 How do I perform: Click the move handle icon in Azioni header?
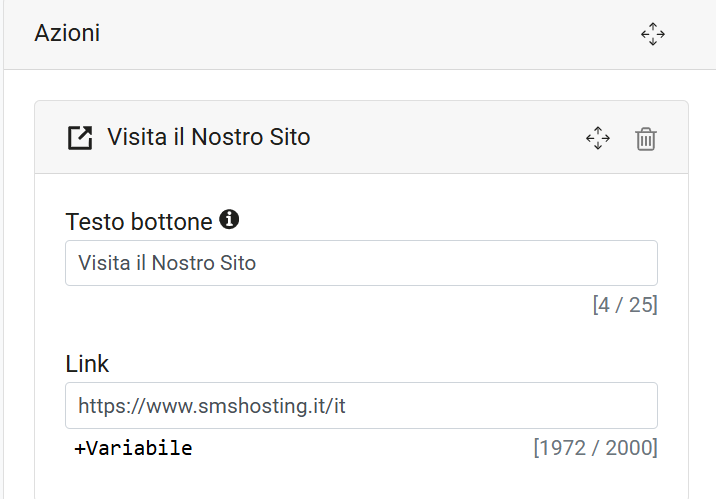click(653, 34)
